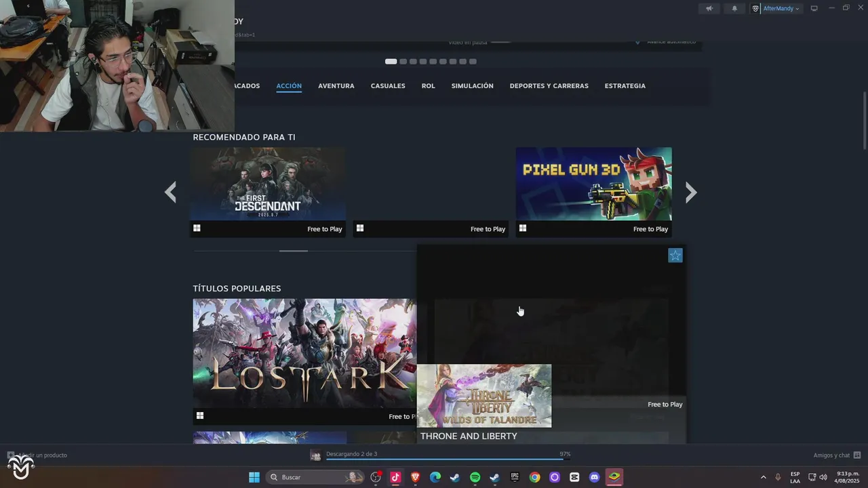
Task: Open Brave browser from the taskbar
Action: click(416, 477)
